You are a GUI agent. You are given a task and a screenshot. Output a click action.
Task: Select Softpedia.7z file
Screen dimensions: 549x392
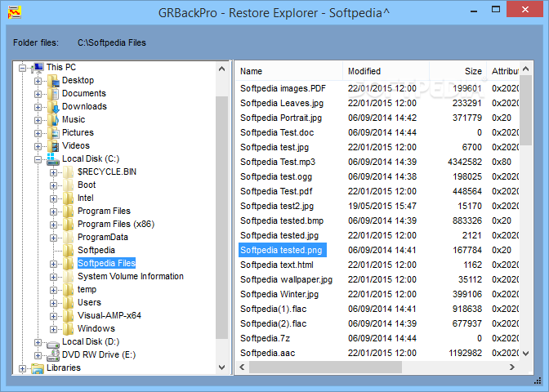[x=265, y=338]
